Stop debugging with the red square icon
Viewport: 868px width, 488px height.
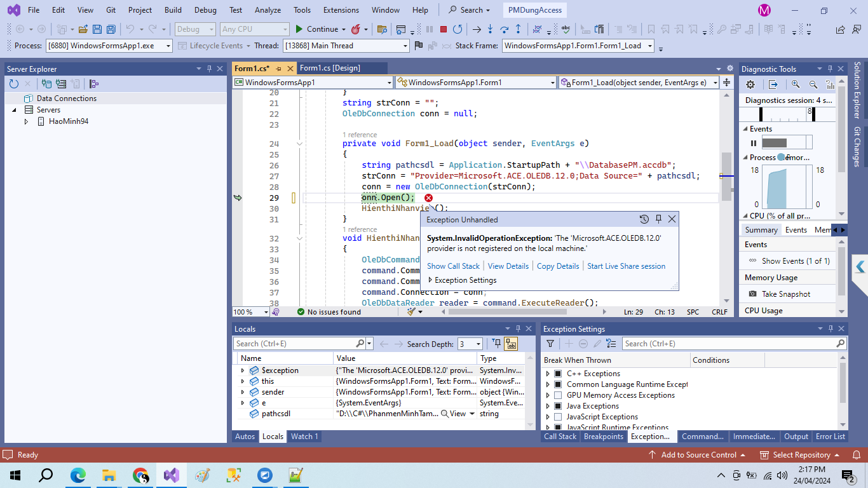tap(444, 29)
